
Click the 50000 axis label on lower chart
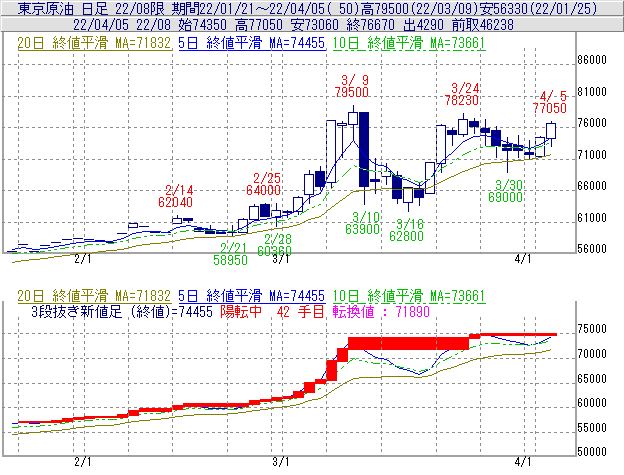tap(592, 452)
